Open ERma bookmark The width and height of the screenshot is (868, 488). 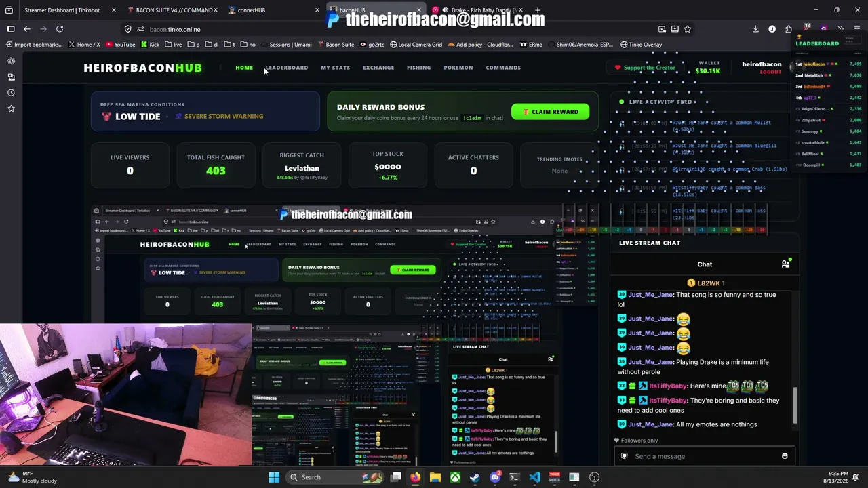coord(531,45)
